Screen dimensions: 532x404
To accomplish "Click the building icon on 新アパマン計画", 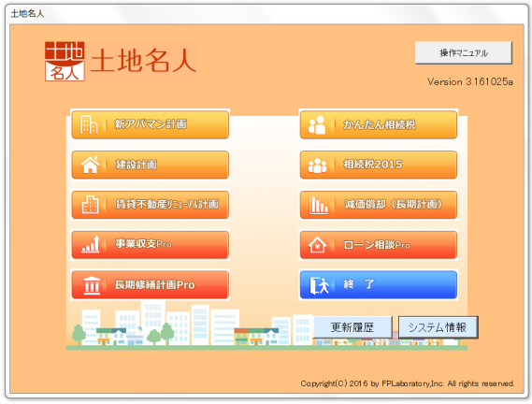I will (x=89, y=124).
